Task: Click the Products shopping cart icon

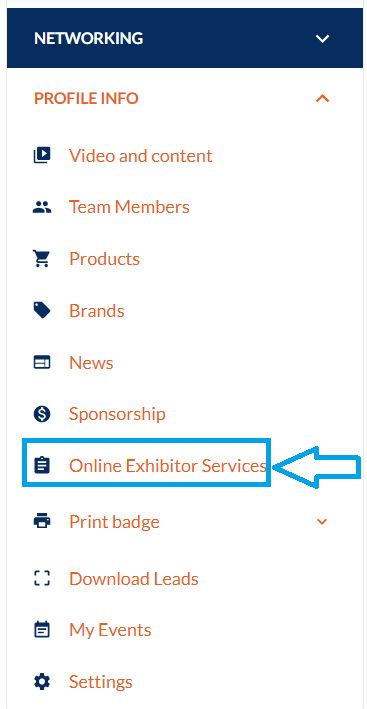Action: coord(42,259)
